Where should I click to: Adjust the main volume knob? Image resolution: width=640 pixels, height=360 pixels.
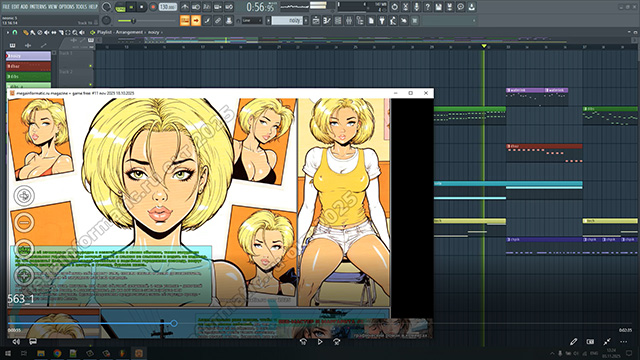click(x=106, y=7)
